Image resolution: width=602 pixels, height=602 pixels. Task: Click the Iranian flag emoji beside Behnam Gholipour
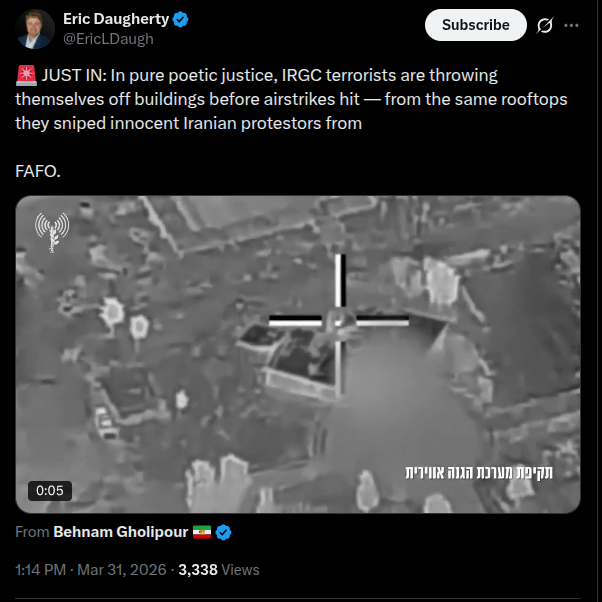pyautogui.click(x=202, y=532)
